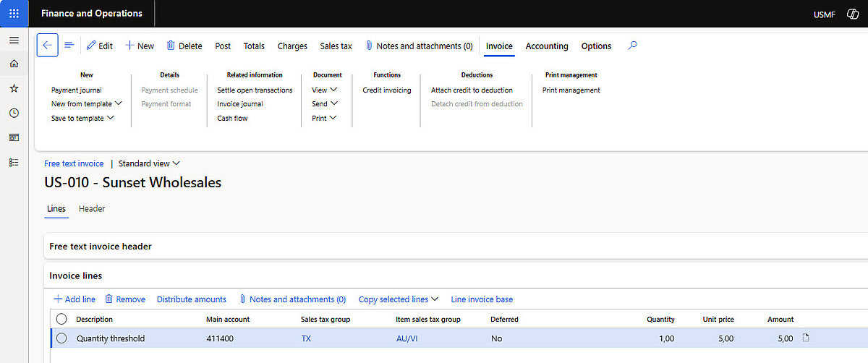Click the back arrow button
Image resolution: width=868 pixels, height=363 pixels.
[47, 46]
